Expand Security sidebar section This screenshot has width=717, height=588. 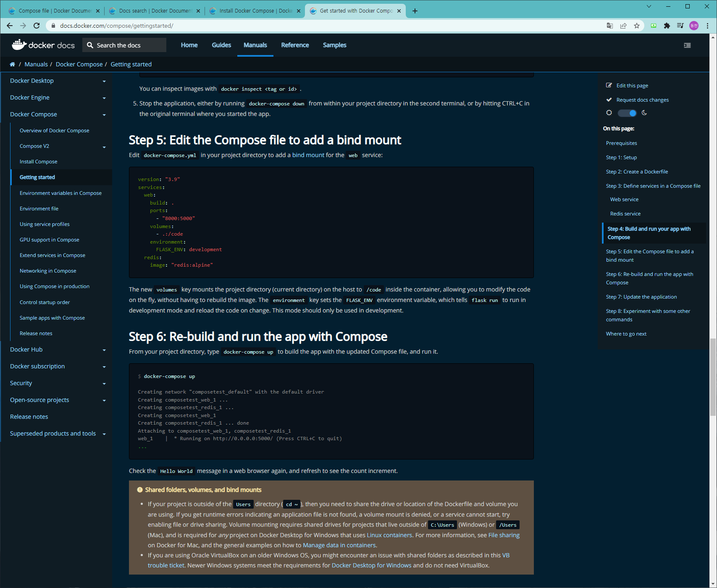click(104, 383)
